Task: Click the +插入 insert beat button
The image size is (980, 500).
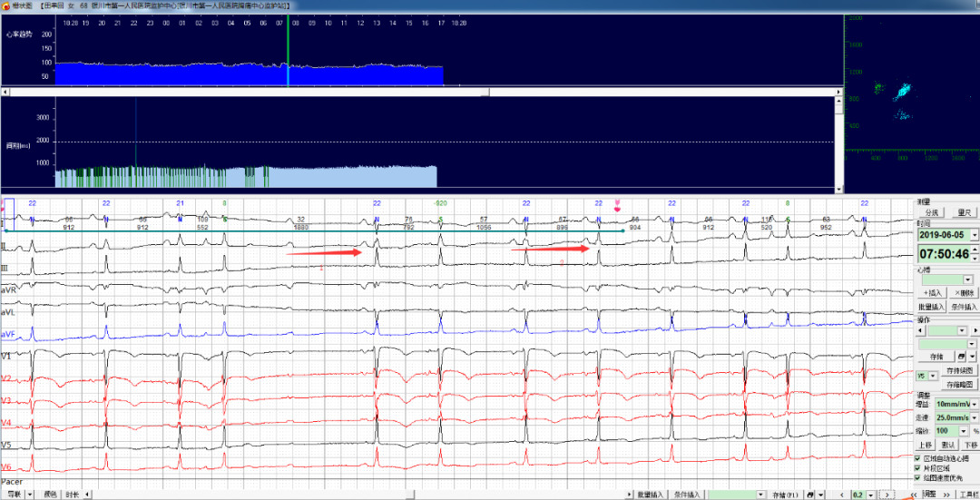Action: click(932, 293)
